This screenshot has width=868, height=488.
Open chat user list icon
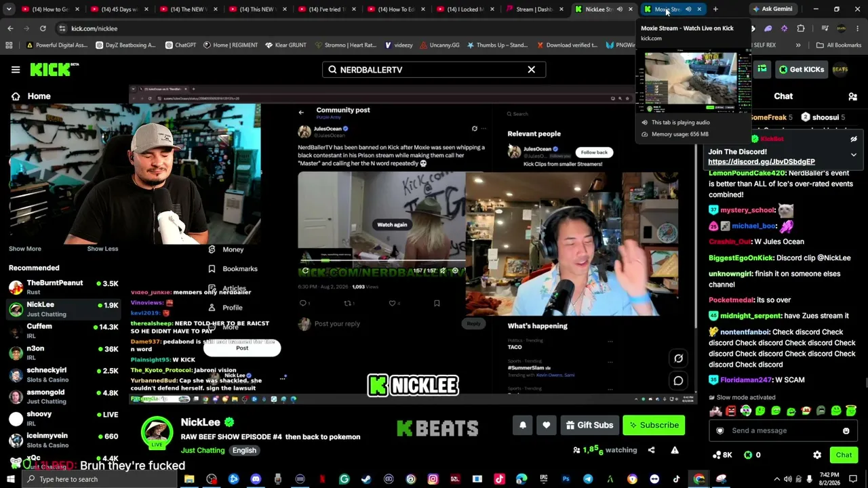[853, 96]
